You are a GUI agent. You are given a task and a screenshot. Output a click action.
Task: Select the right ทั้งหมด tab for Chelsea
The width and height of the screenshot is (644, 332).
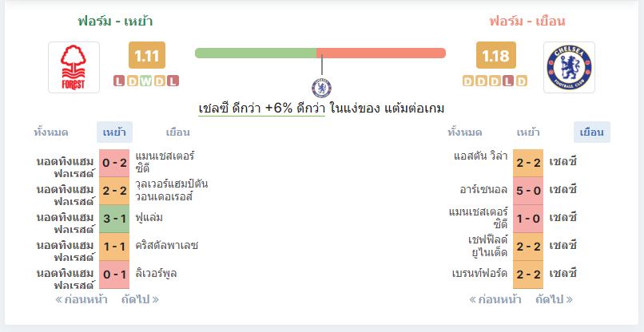coord(465,132)
